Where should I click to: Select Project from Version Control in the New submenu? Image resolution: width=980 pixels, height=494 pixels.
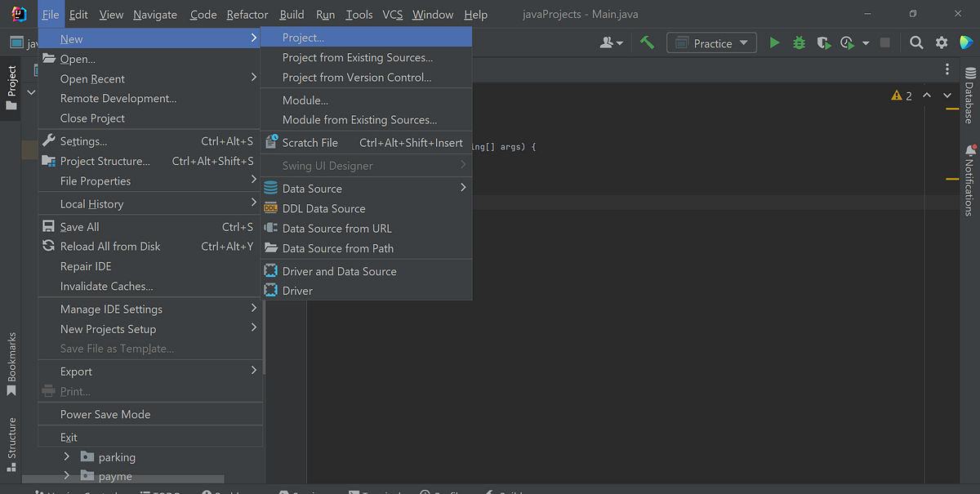344,78
